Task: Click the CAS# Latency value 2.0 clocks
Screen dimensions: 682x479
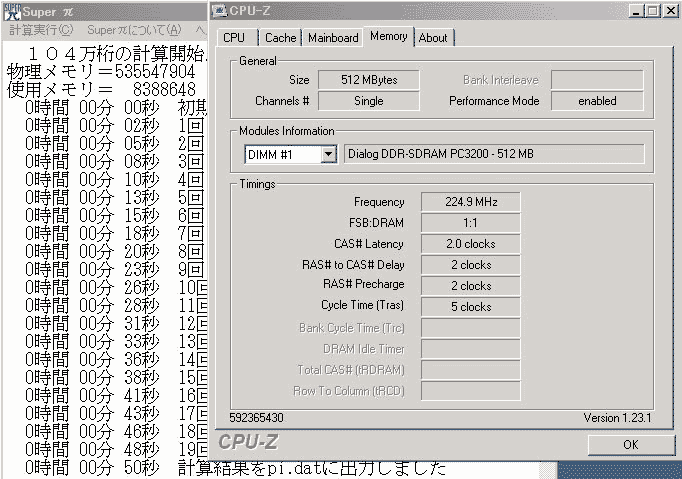Action: click(470, 244)
